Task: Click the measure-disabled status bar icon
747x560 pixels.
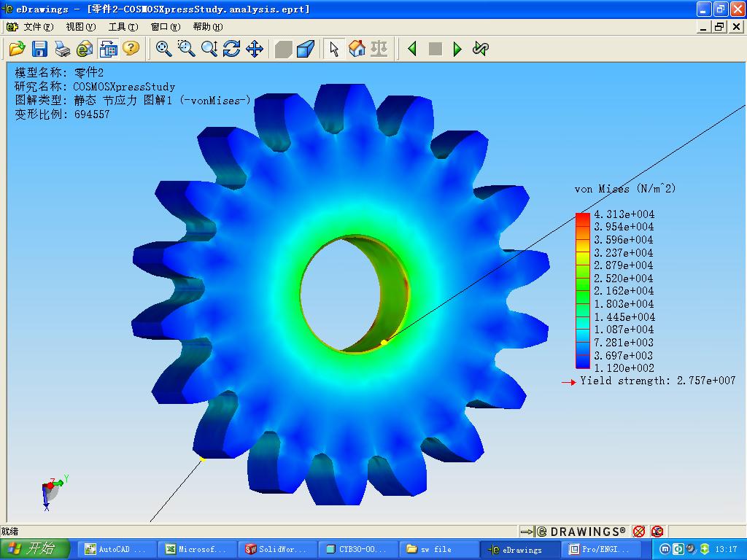Action: [x=657, y=532]
